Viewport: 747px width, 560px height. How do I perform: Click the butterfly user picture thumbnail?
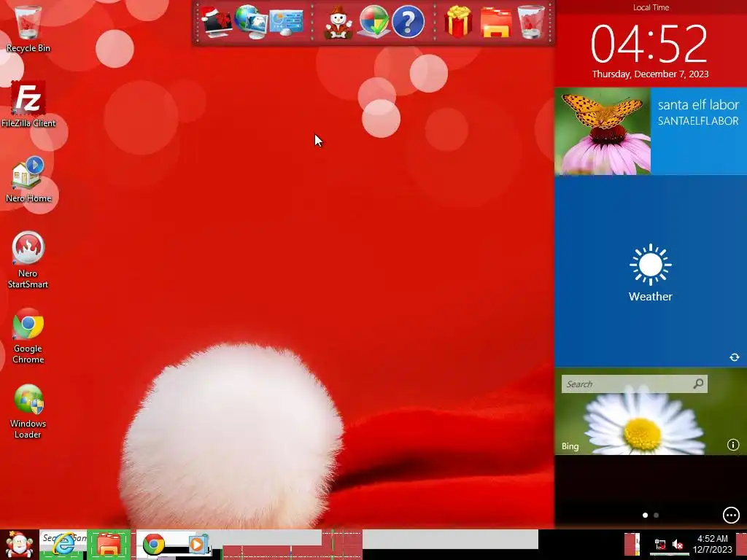(x=603, y=131)
